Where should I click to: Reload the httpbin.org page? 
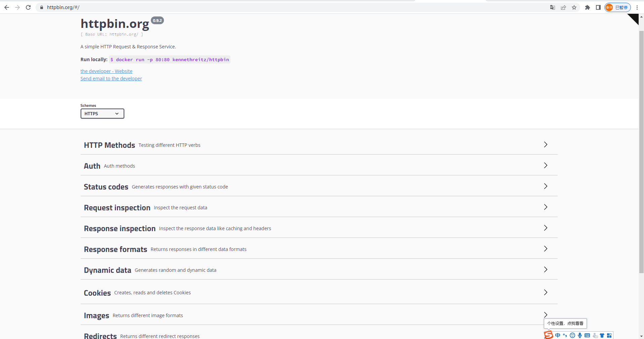pos(28,7)
